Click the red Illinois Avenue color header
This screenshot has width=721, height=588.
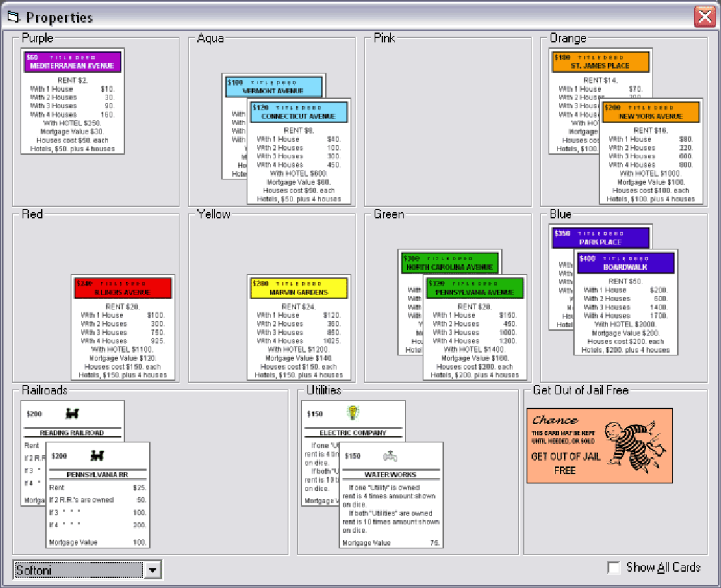[x=123, y=288]
